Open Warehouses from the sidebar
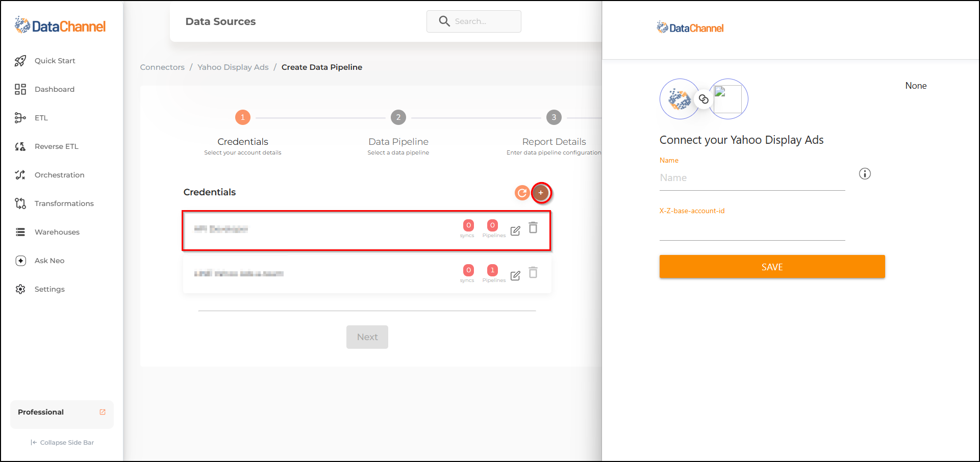Viewport: 980px width, 462px height. pyautogui.click(x=57, y=232)
